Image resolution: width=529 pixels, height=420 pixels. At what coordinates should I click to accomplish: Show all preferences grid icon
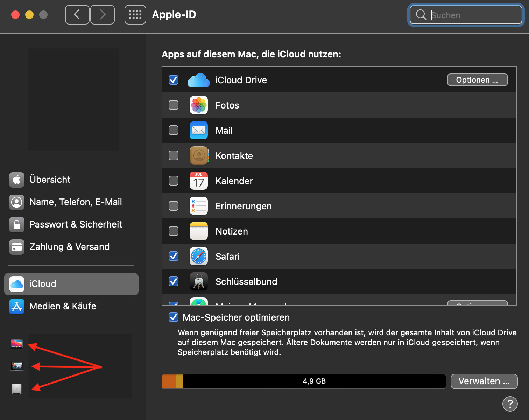(x=135, y=15)
